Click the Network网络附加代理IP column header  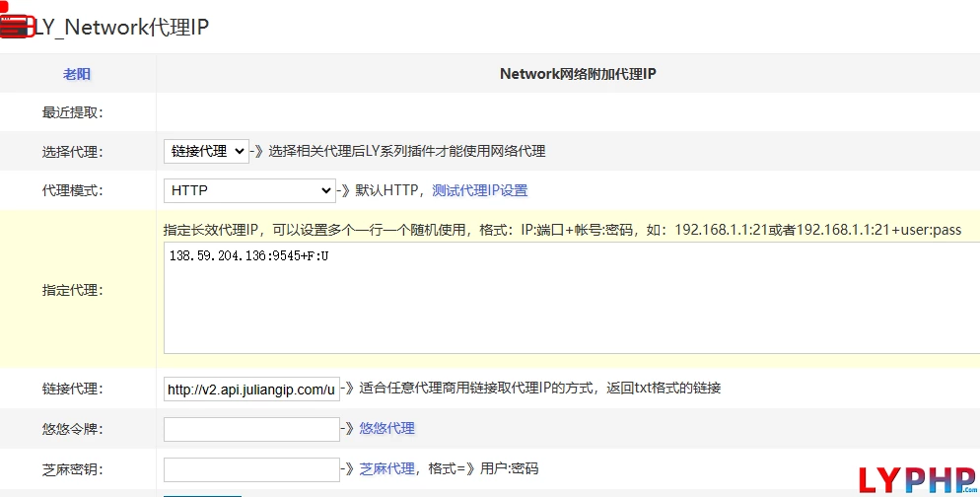[x=578, y=74]
